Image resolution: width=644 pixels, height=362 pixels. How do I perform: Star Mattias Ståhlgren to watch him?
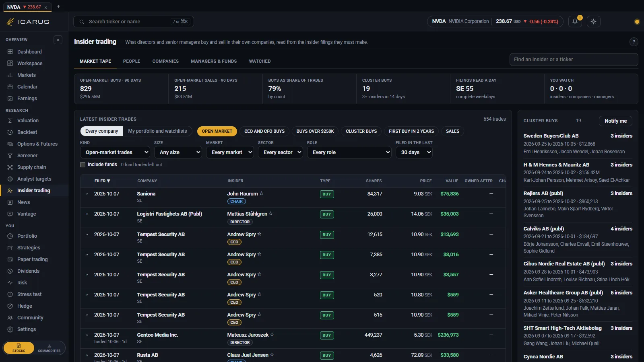tap(271, 214)
